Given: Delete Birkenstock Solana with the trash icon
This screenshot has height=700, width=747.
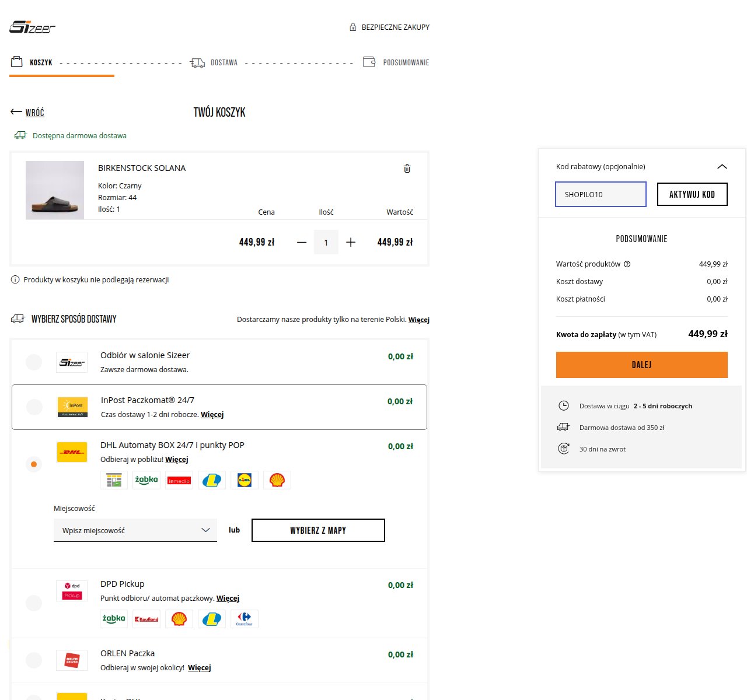Looking at the screenshot, I should coord(407,169).
